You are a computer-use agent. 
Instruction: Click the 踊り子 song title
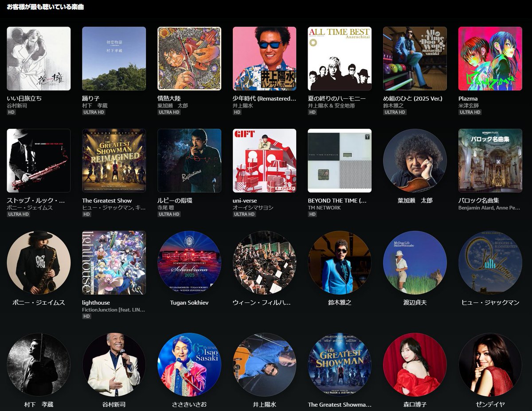point(91,98)
